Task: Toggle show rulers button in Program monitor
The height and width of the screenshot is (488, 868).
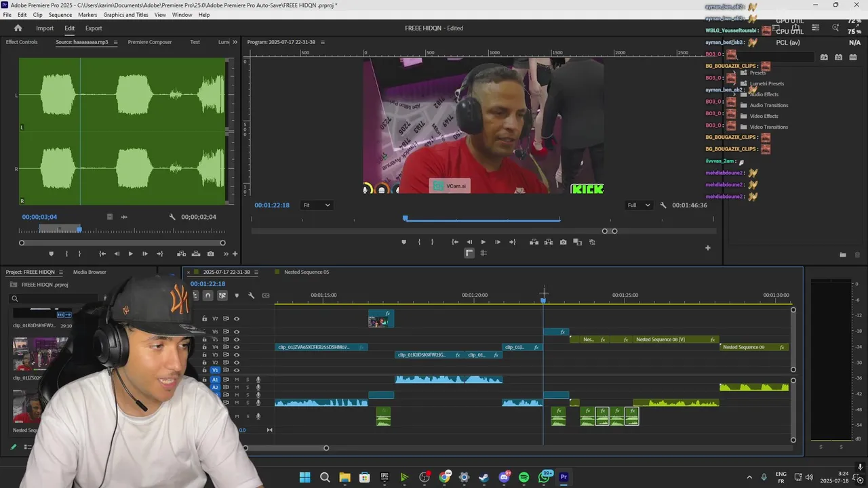Action: point(469,253)
